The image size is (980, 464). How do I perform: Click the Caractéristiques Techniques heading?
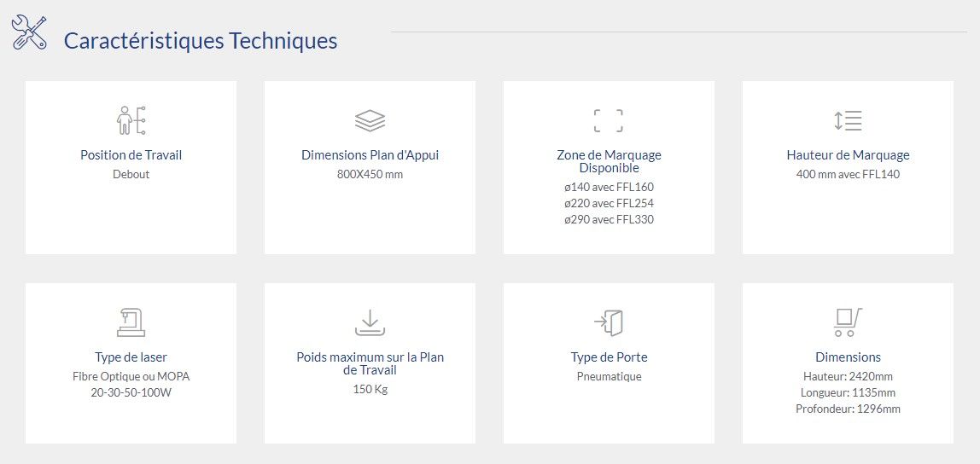coord(201,40)
